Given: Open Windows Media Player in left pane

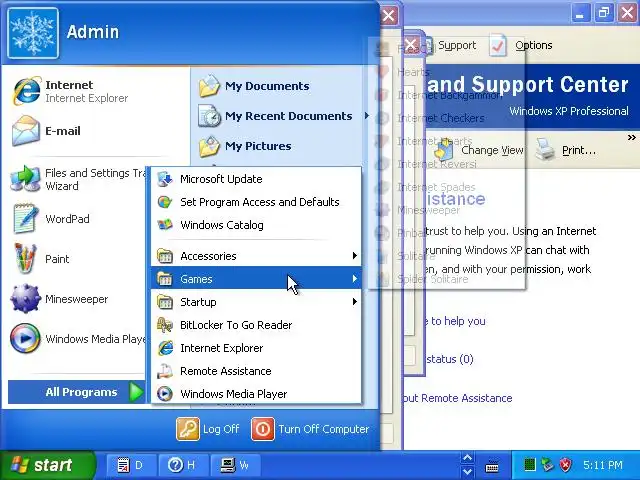Looking at the screenshot, I should [x=78, y=339].
